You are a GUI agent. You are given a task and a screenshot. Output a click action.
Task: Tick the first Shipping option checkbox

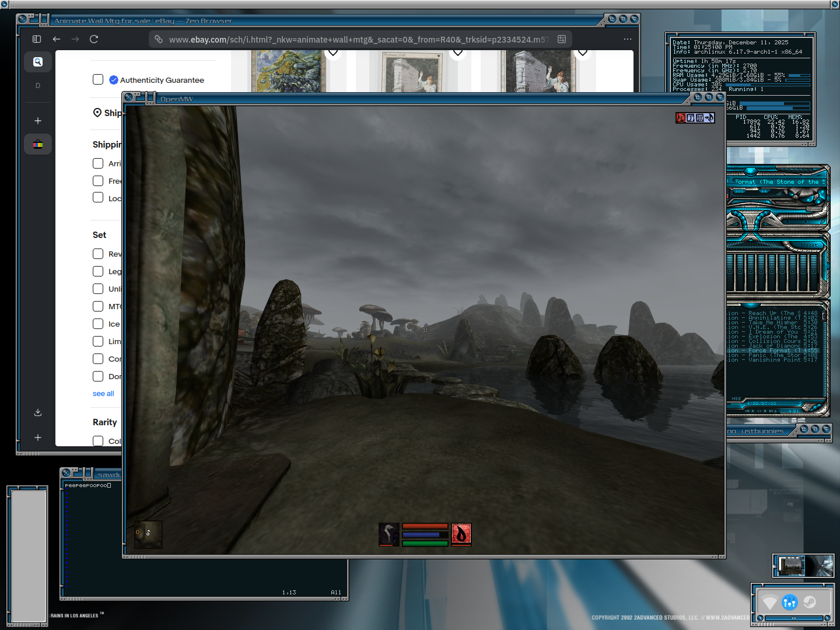(x=98, y=163)
